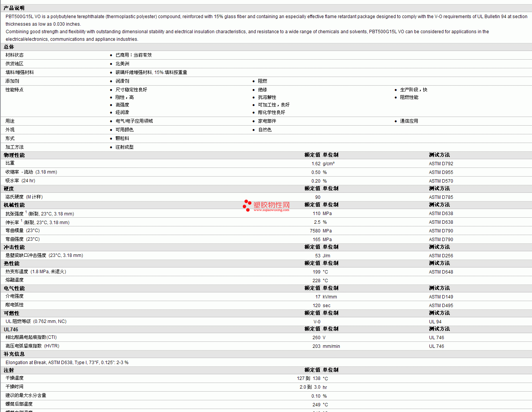532x412 pixels.
Task: Click the 热性能 section header
Action: [x=11, y=263]
